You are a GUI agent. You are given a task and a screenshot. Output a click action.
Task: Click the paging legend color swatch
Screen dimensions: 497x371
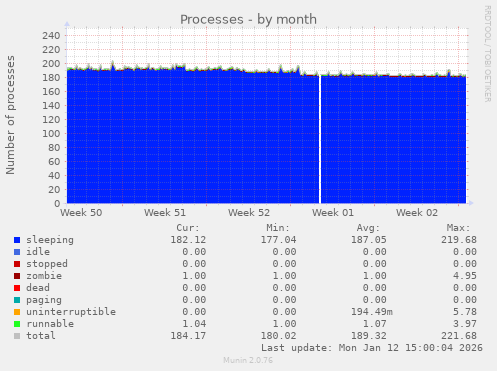[17, 300]
